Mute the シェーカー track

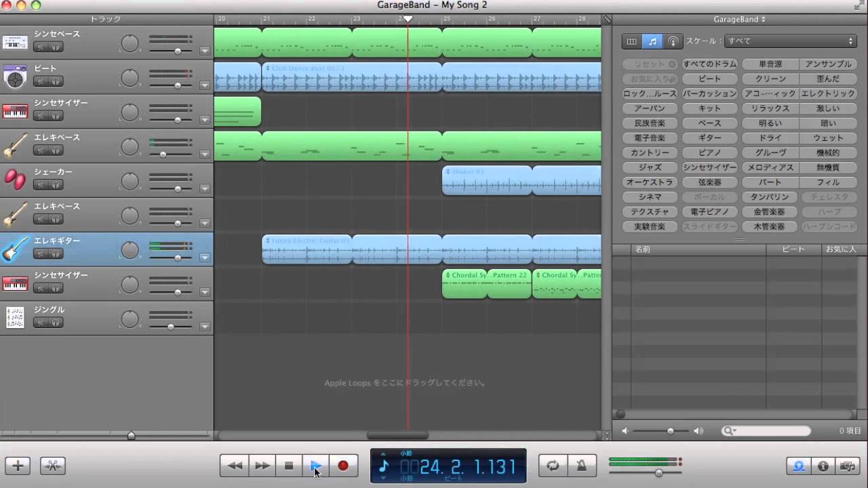point(41,184)
